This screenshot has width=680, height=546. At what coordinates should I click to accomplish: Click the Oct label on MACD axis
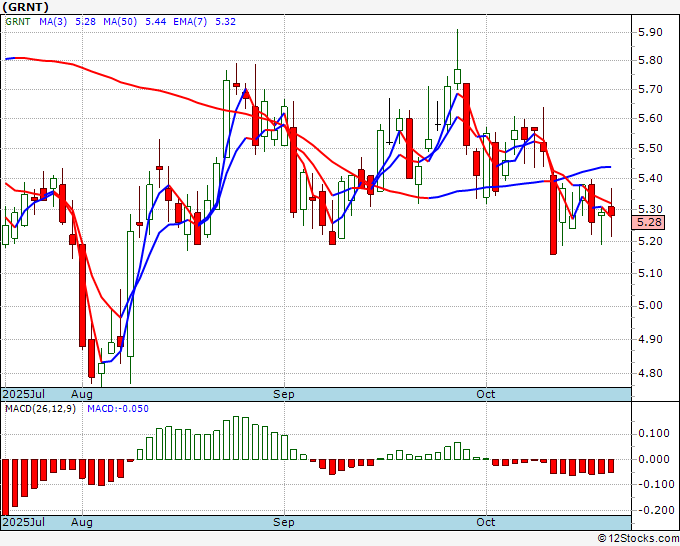tap(486, 522)
